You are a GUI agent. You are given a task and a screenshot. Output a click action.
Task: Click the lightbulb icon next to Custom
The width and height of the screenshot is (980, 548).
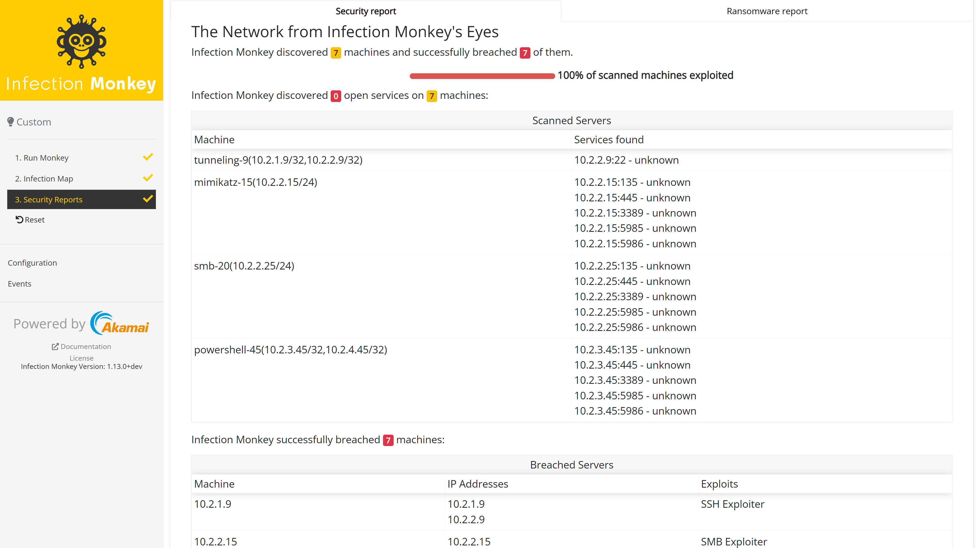tap(11, 122)
